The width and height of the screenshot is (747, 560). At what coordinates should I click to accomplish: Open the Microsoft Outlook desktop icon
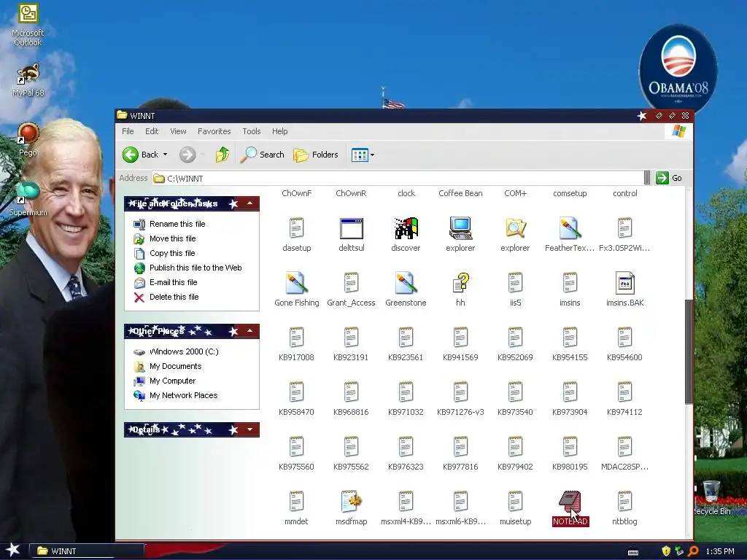point(28,25)
